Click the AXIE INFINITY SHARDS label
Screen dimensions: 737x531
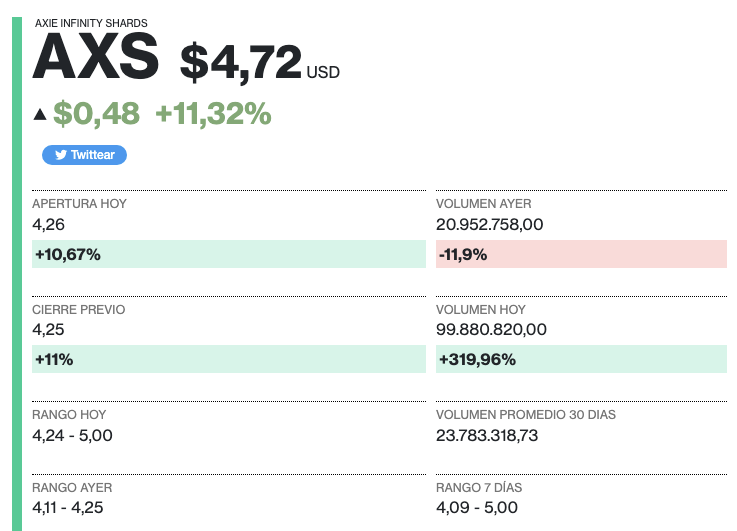click(x=91, y=23)
